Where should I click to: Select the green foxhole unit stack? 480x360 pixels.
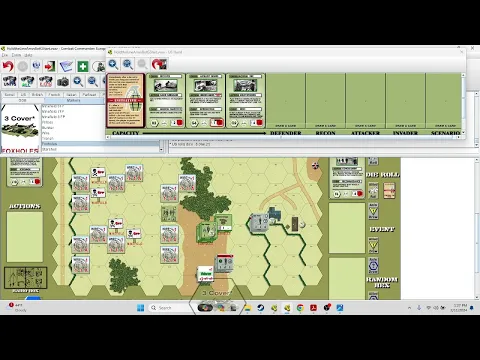(206, 232)
